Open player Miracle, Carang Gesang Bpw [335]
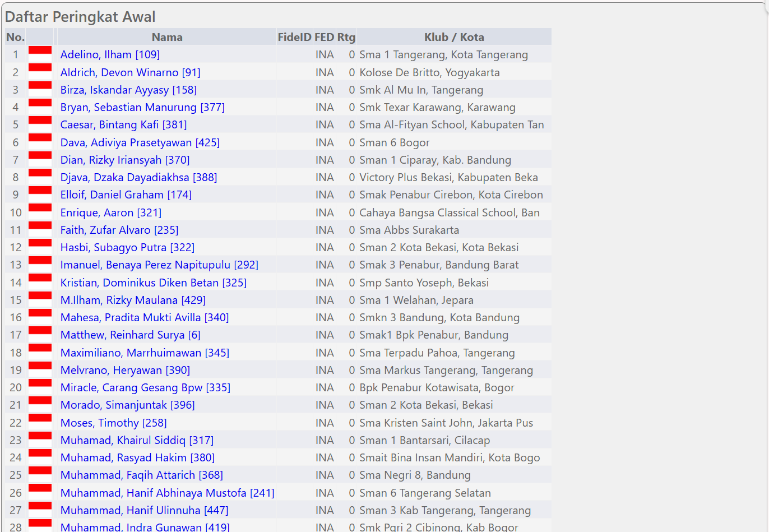Viewport: 769px width, 532px height. [145, 387]
